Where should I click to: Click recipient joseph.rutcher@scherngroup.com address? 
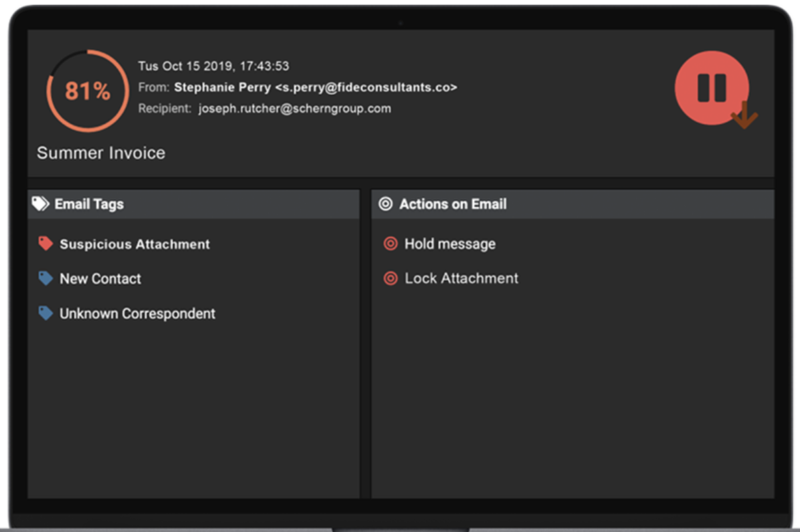tap(294, 109)
